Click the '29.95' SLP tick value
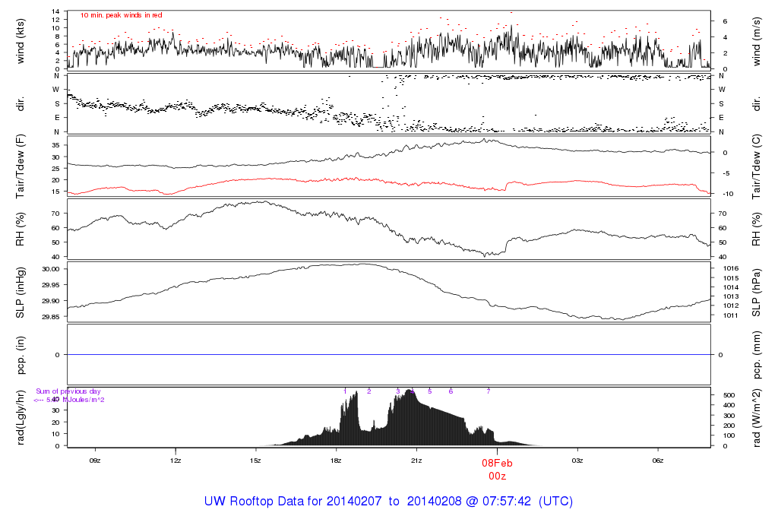 click(x=51, y=285)
